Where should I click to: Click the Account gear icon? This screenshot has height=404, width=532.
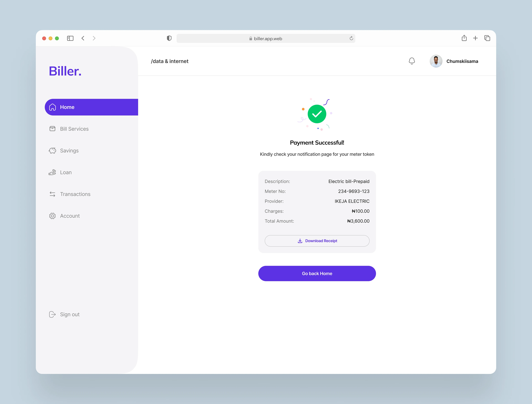(x=52, y=216)
